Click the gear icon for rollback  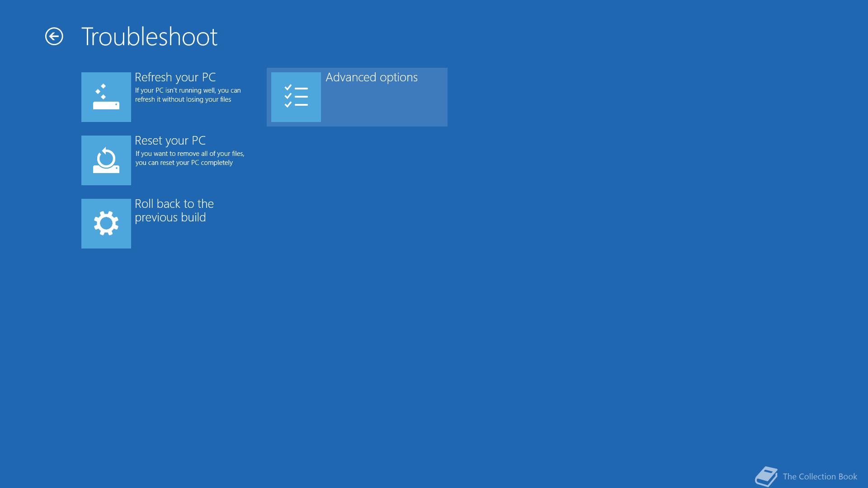(x=106, y=224)
